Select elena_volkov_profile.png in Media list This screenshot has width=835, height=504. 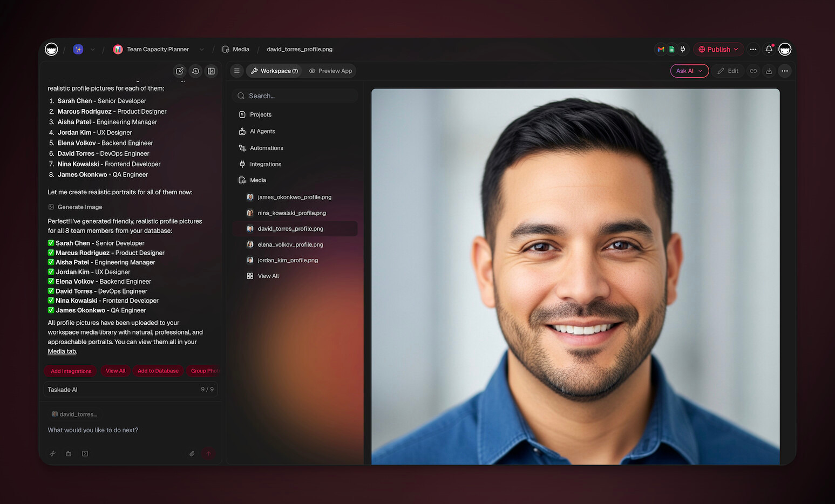click(x=290, y=245)
